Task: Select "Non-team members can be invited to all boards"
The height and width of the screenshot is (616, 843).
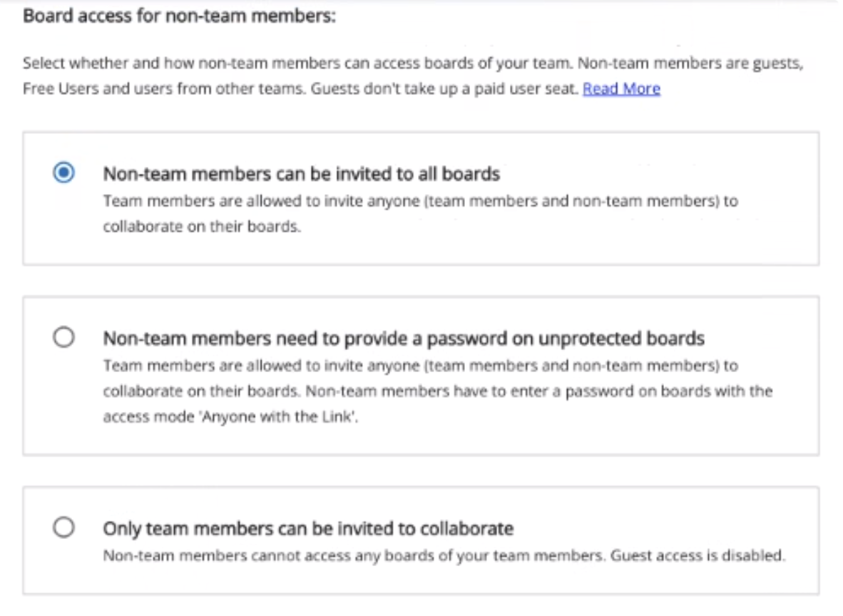Action: pos(64,173)
